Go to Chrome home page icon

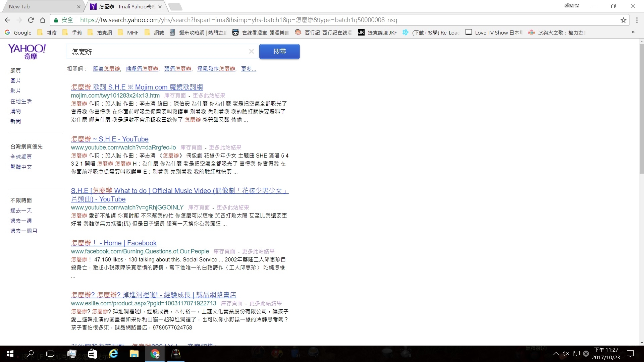[x=43, y=20]
